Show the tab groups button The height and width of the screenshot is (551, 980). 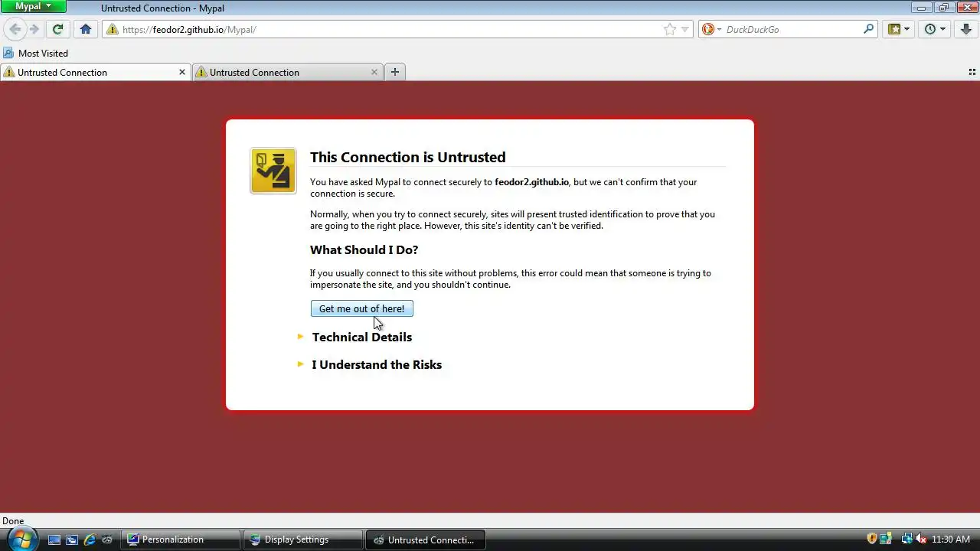click(x=972, y=72)
